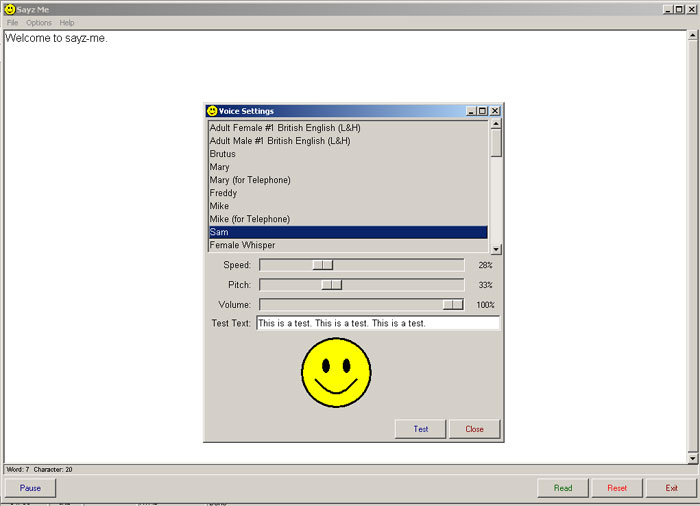Click the yellow smiley face image
Image resolution: width=700 pixels, height=506 pixels.
(x=336, y=372)
